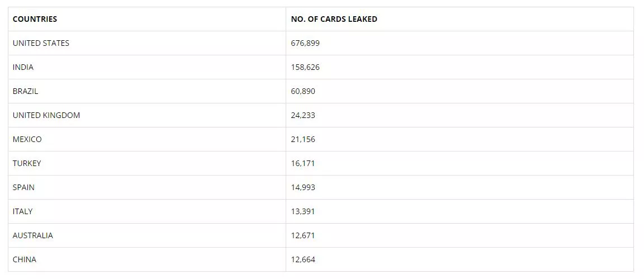Select the 21,156 value

(303, 139)
